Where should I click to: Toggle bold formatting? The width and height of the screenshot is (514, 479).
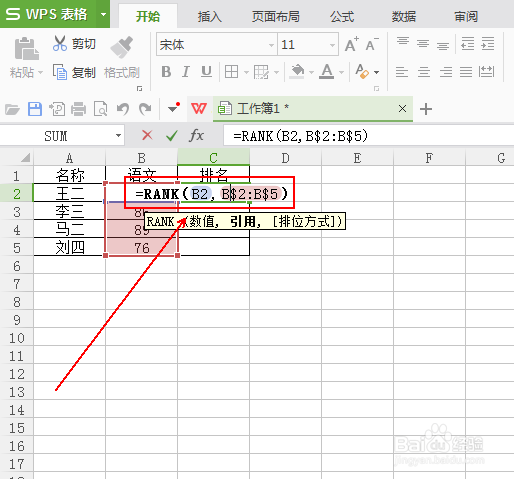point(166,72)
